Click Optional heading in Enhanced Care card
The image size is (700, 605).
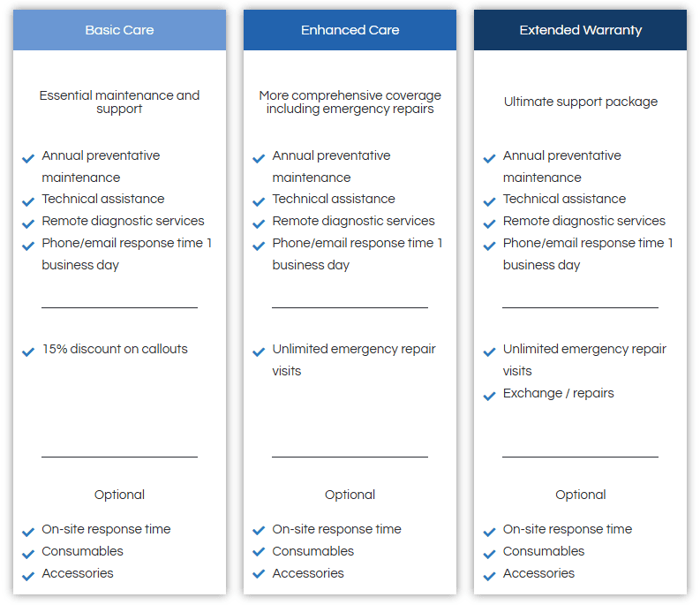coord(350,495)
